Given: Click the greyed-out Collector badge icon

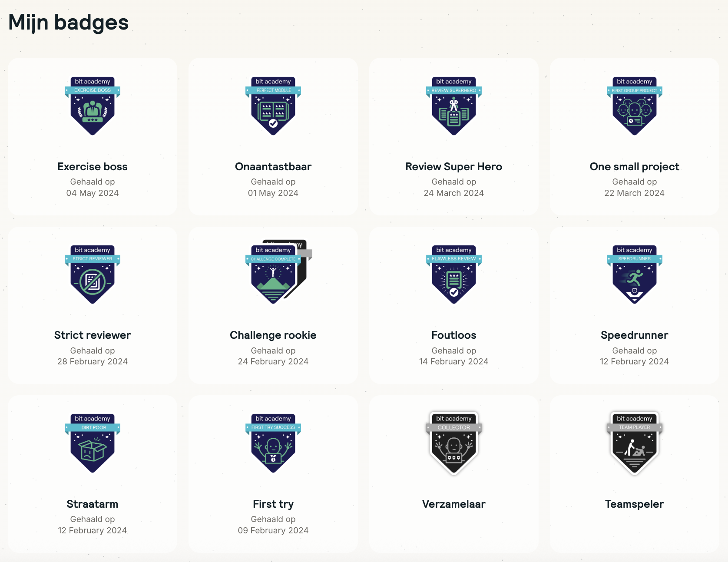Looking at the screenshot, I should [x=454, y=443].
